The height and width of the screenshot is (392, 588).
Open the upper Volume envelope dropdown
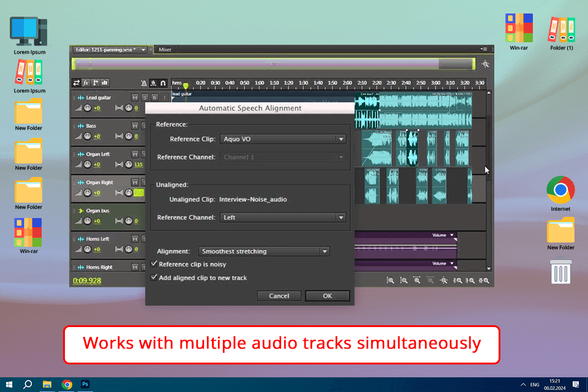pos(452,235)
